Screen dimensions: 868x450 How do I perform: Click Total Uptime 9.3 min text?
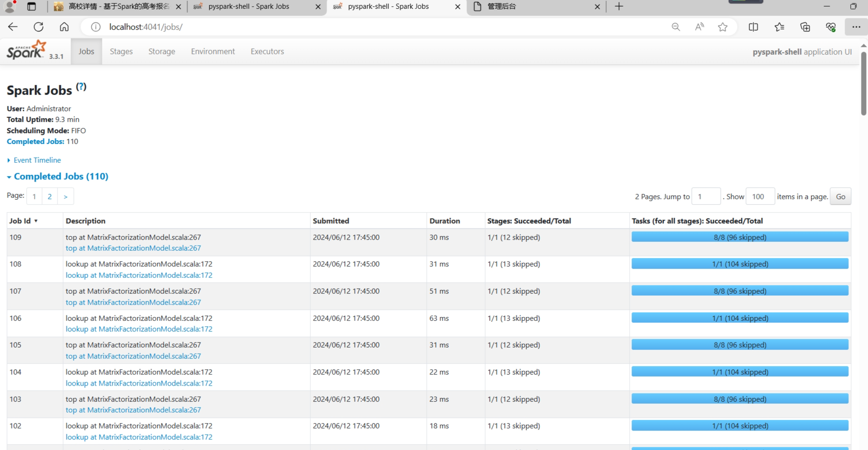pos(43,119)
